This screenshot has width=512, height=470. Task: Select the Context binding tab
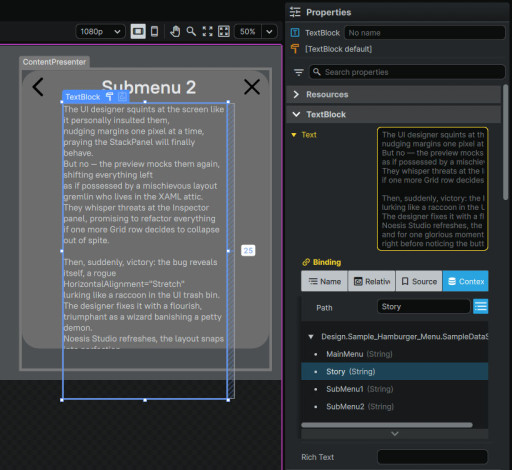coord(466,281)
